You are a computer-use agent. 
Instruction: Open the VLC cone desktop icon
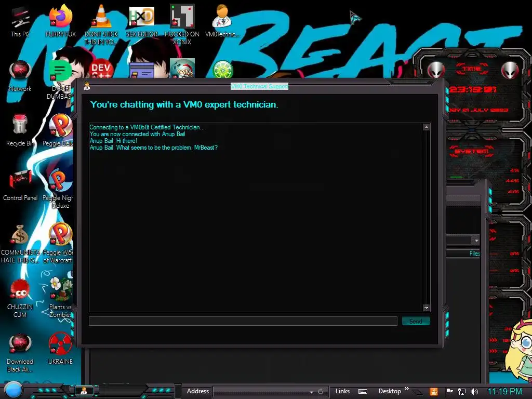[x=101, y=24]
